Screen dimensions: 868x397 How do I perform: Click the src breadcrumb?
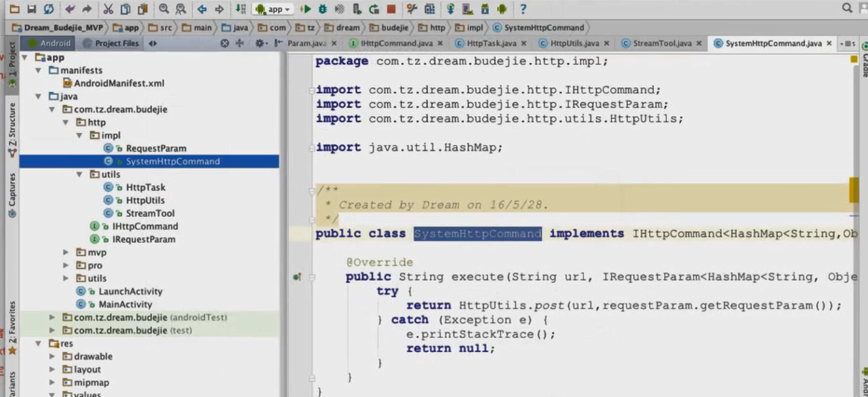pyautogui.click(x=160, y=28)
